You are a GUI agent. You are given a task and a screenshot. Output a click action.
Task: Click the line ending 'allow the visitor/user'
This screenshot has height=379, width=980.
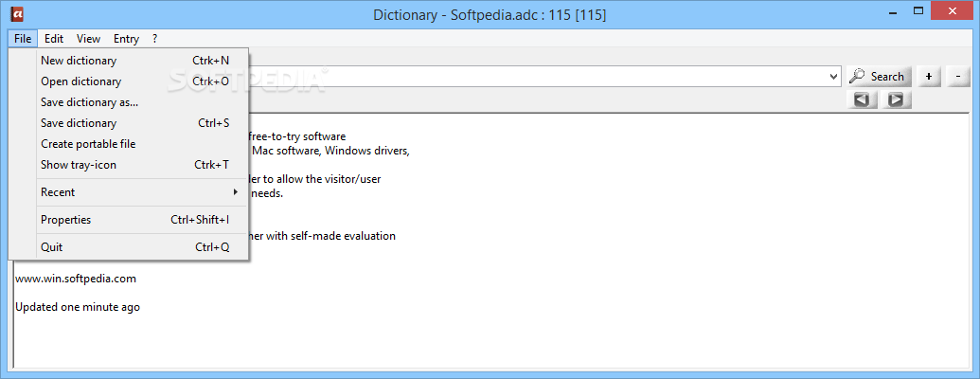click(x=315, y=179)
